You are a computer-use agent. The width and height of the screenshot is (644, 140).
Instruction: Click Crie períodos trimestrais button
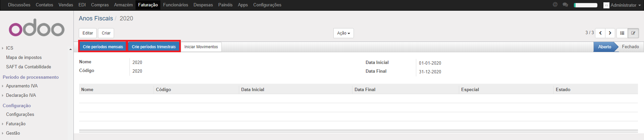(154, 47)
